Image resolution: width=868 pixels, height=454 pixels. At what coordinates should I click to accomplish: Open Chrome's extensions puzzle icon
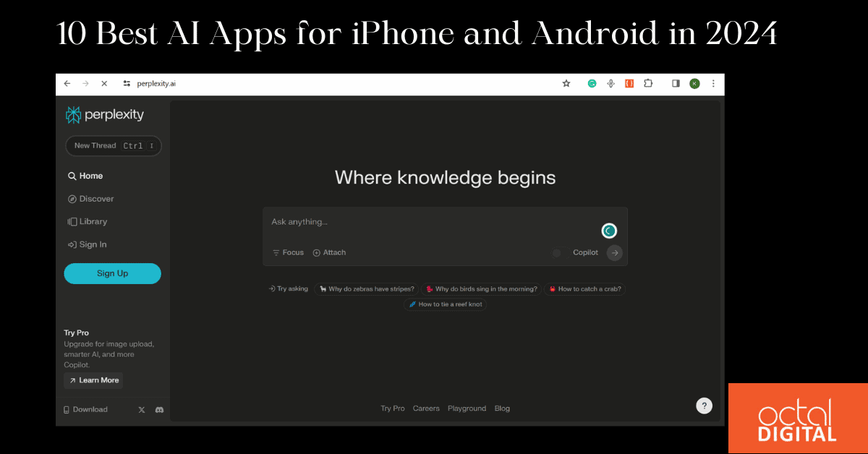click(x=647, y=83)
